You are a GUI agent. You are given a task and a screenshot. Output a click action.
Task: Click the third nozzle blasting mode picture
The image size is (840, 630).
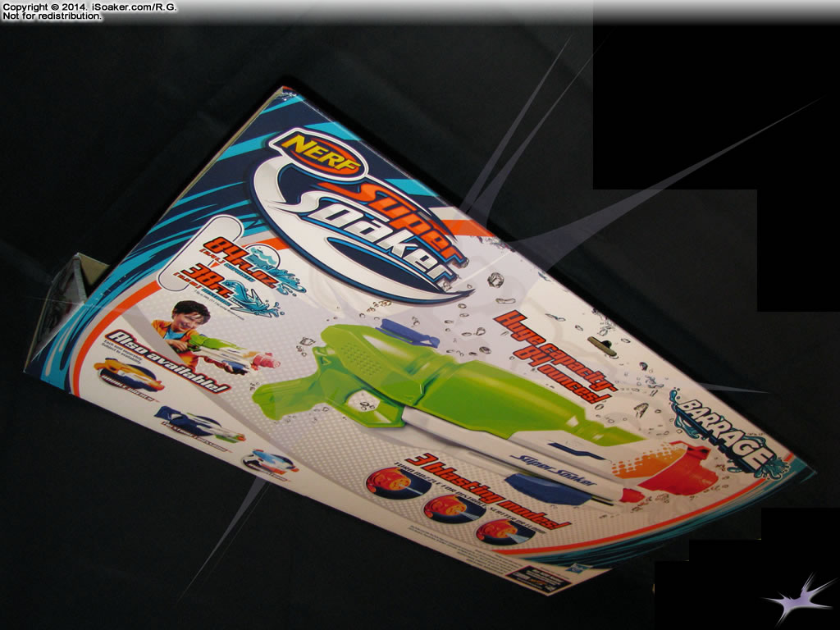[x=505, y=531]
